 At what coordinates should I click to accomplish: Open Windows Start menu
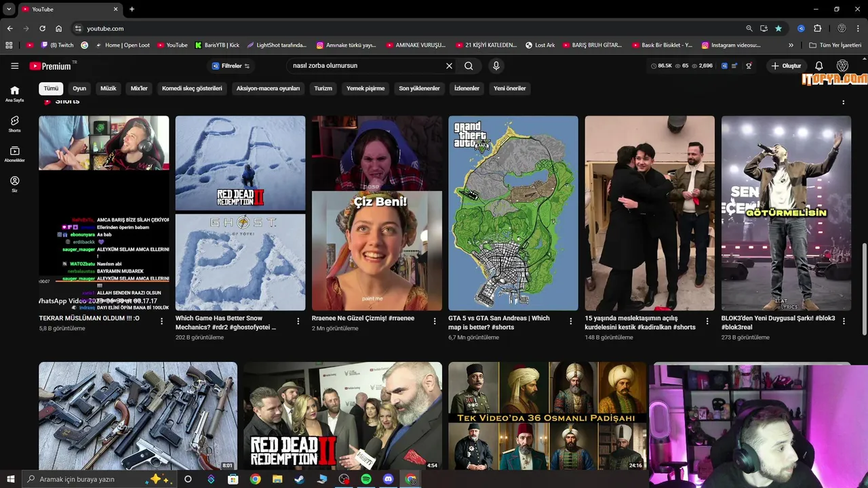10,479
